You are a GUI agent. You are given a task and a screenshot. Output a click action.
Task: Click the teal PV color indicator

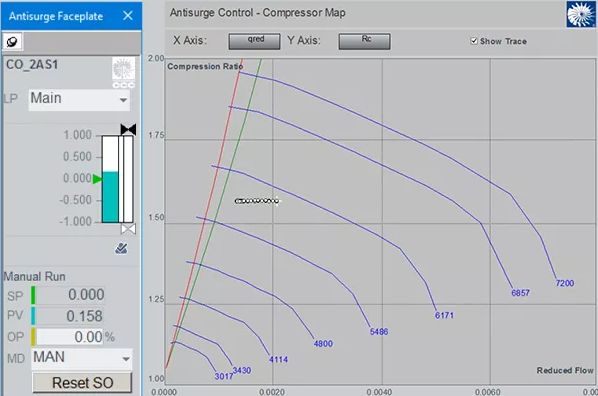(33, 316)
